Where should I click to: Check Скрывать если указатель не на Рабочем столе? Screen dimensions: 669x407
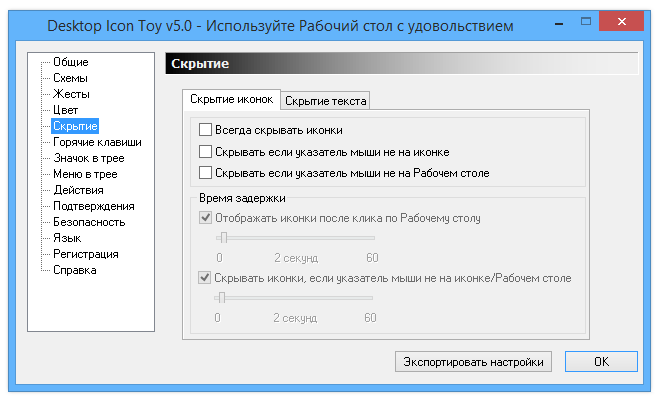205,173
